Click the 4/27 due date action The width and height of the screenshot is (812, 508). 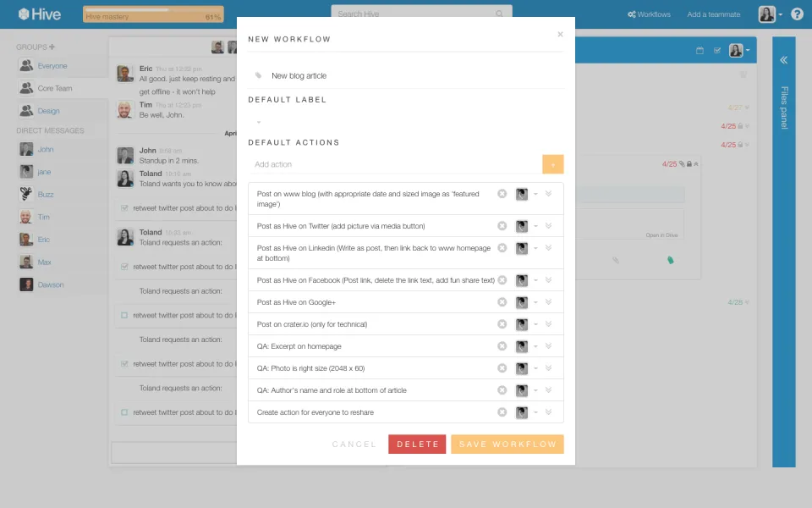[735, 108]
